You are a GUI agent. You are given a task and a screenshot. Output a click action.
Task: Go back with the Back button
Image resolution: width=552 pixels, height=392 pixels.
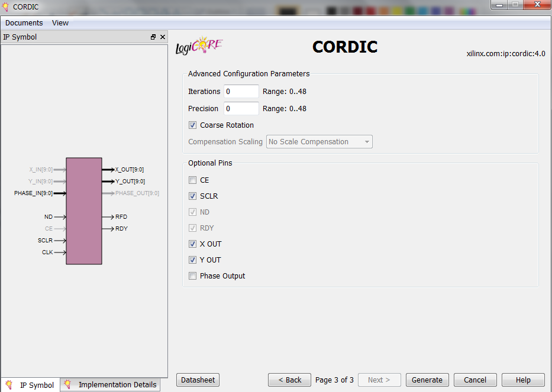pyautogui.click(x=289, y=380)
